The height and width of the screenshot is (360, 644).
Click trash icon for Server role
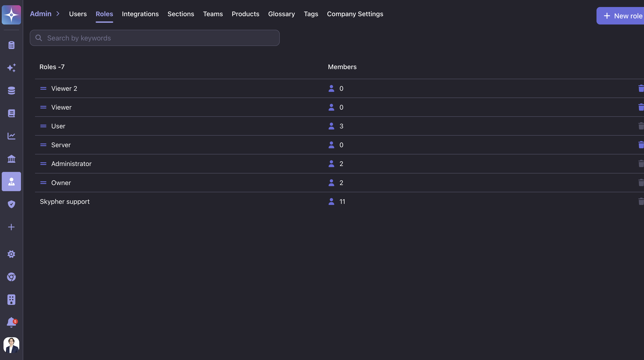(641, 145)
